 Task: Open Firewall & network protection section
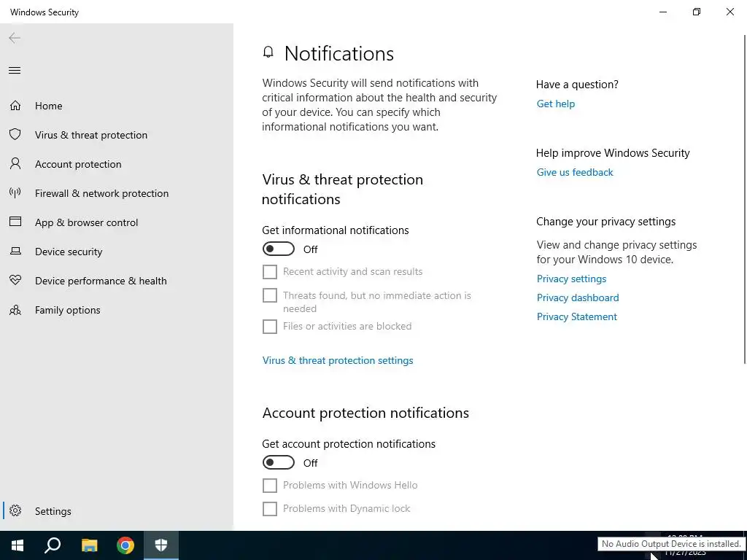point(117,193)
